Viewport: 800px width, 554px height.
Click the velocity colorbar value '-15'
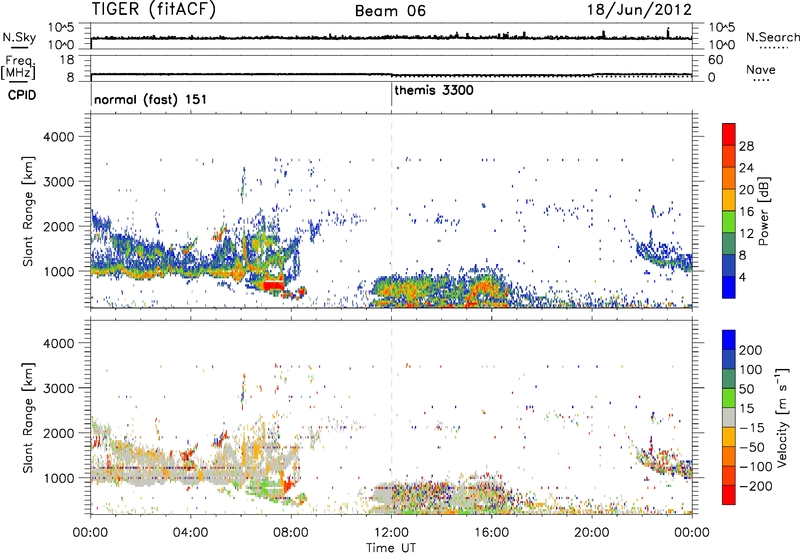click(752, 428)
